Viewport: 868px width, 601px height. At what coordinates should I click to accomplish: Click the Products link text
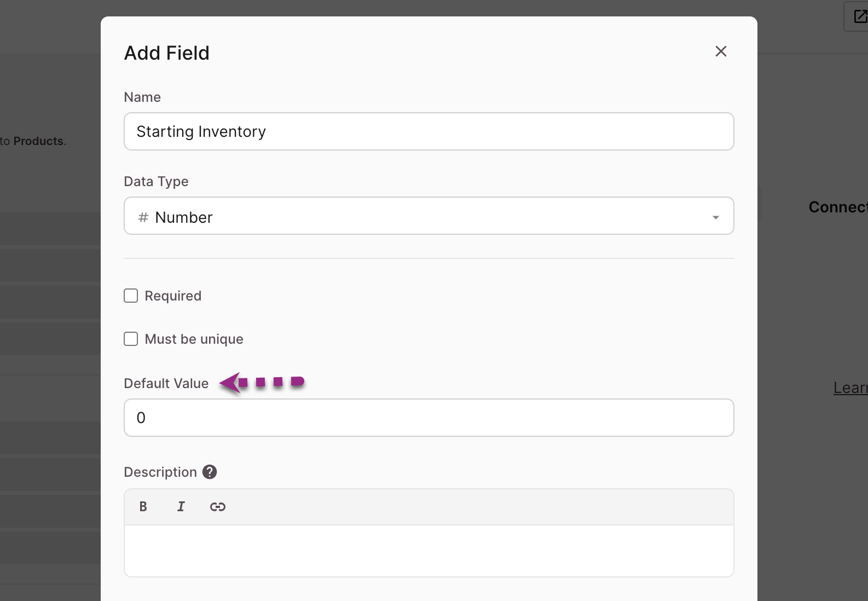tap(38, 141)
